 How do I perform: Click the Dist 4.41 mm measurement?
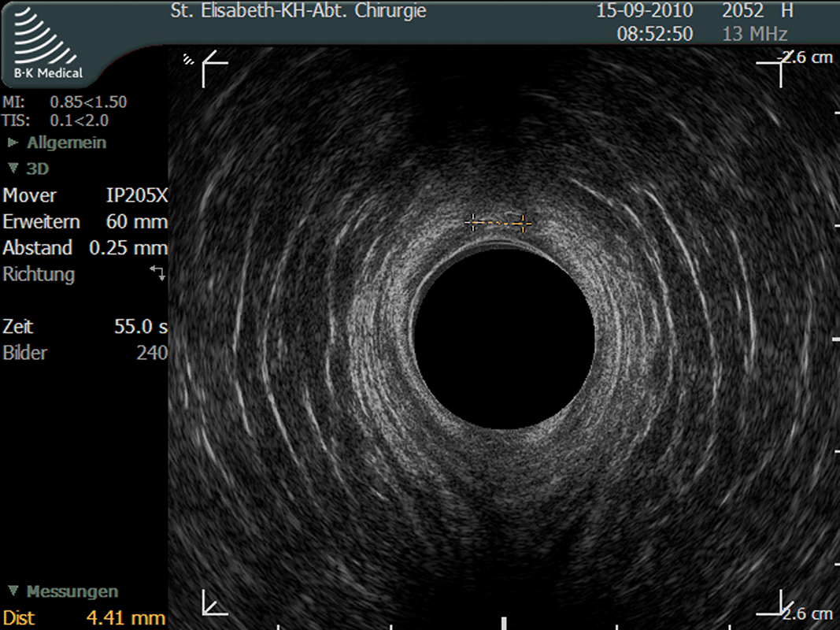[x=83, y=617]
